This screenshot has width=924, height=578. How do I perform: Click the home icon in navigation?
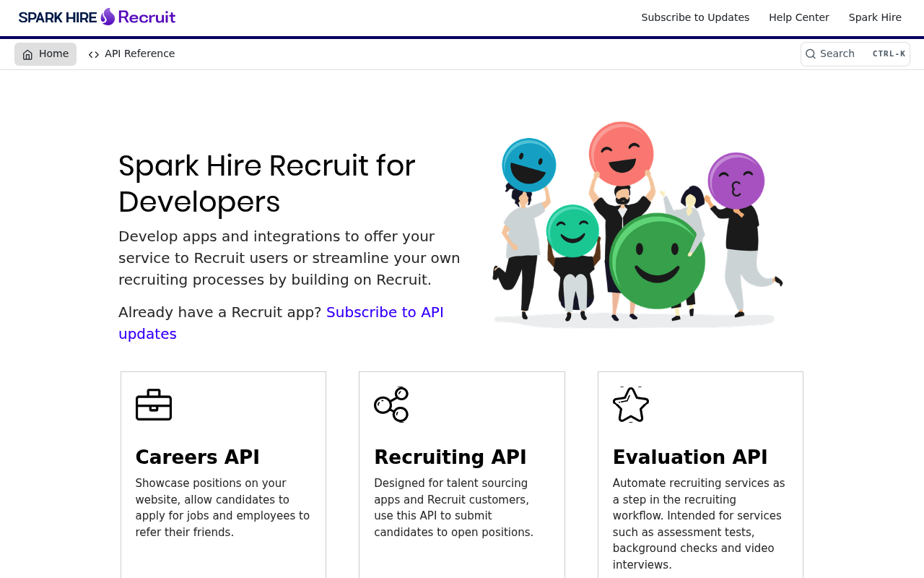coord(27,54)
